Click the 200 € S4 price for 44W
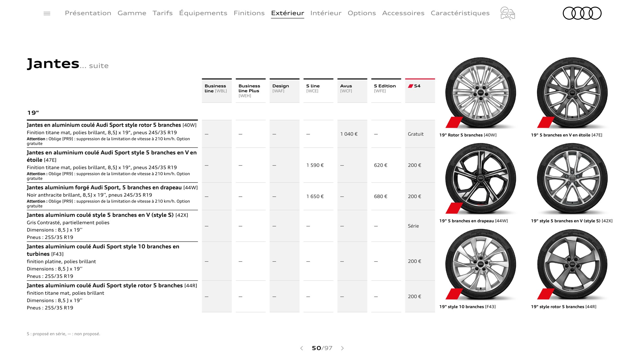This screenshot has width=644, height=362. point(414,196)
